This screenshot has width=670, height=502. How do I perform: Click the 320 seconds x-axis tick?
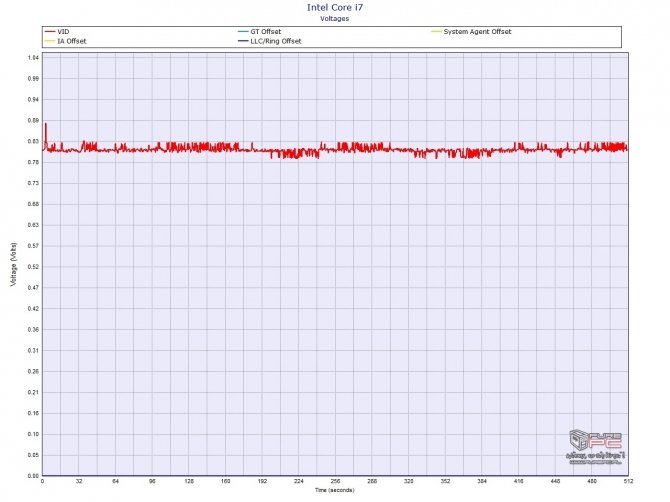[408, 481]
